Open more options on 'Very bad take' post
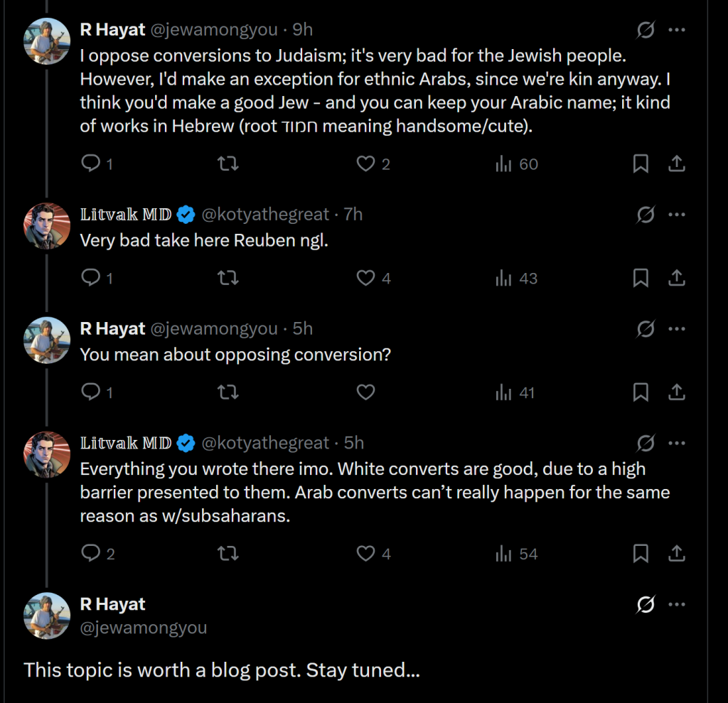This screenshot has height=703, width=728. (678, 215)
